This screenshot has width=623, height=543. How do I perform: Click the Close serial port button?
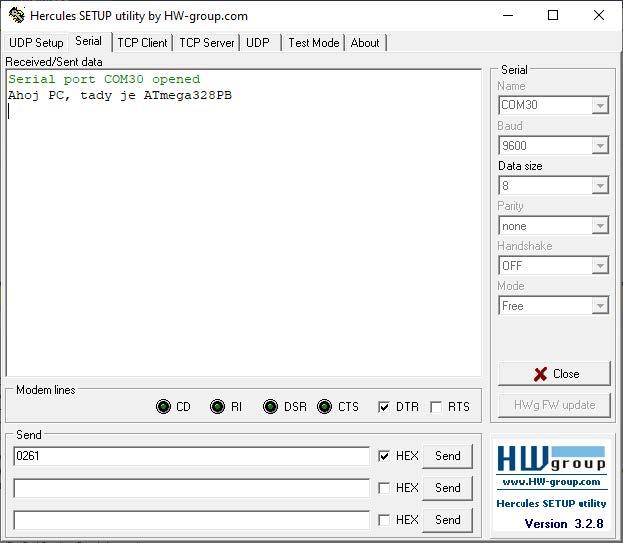[x=554, y=373]
